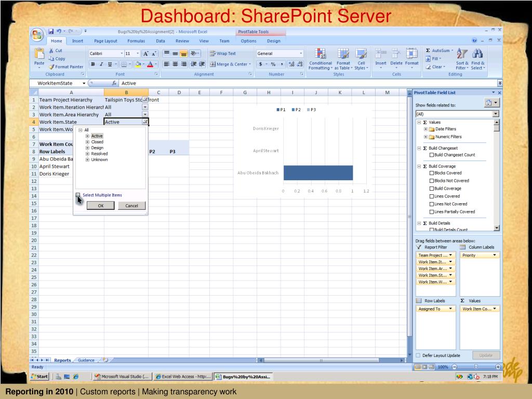This screenshot has width=532, height=399.
Task: Adjust the zoom slider handle
Action: pos(476,367)
